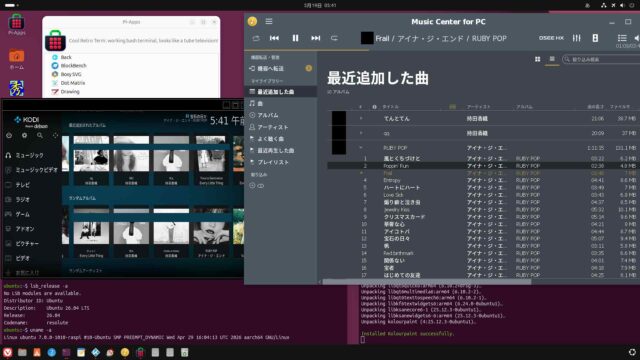Image resolution: width=640 pixels, height=360 pixels.
Task: Click the playback progress bar in Music Center
Action: click(442, 50)
